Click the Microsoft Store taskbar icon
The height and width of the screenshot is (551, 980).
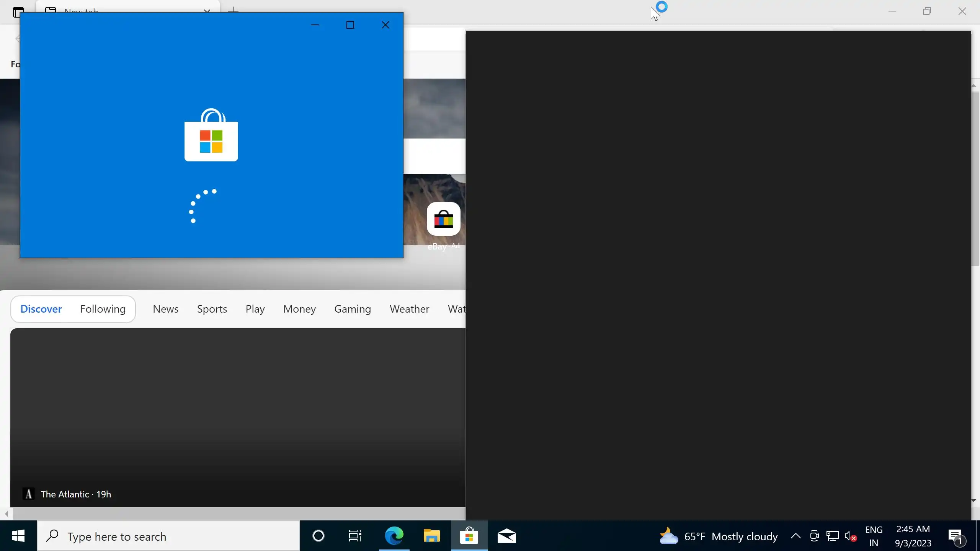[469, 536]
